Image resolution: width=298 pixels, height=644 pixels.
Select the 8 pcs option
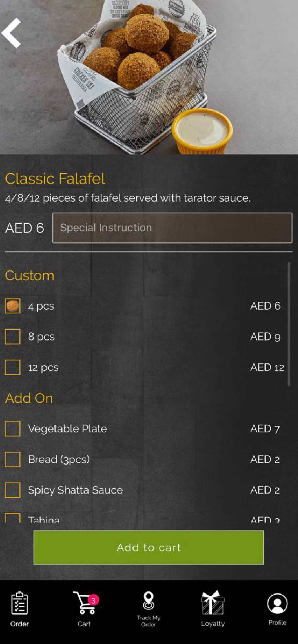point(13,337)
